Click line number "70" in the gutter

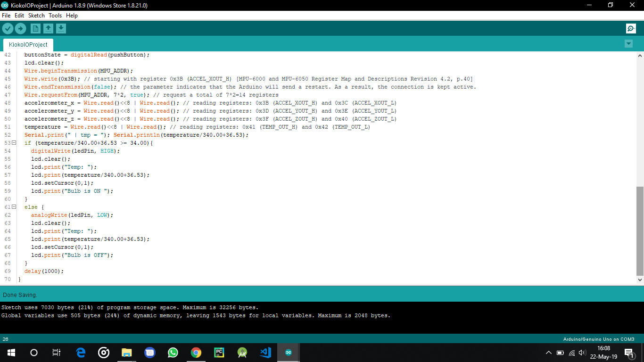pyautogui.click(x=7, y=279)
